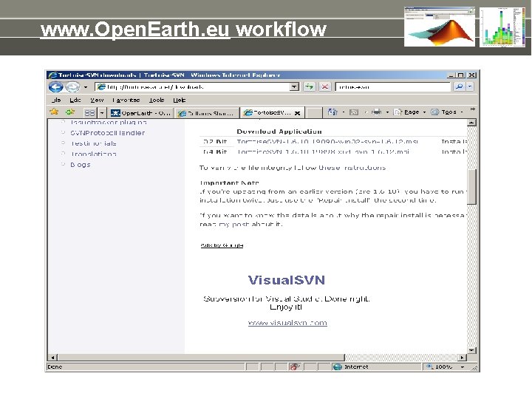Click the vertical scrollbar up arrow
This screenshot has height=399, width=532.
(471, 123)
